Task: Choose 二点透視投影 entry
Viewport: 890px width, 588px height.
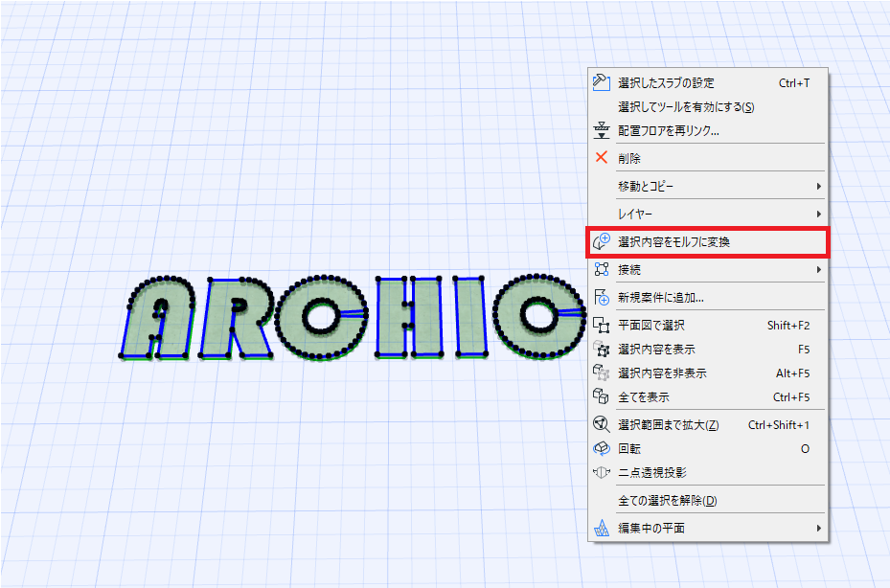Action: [x=707, y=472]
